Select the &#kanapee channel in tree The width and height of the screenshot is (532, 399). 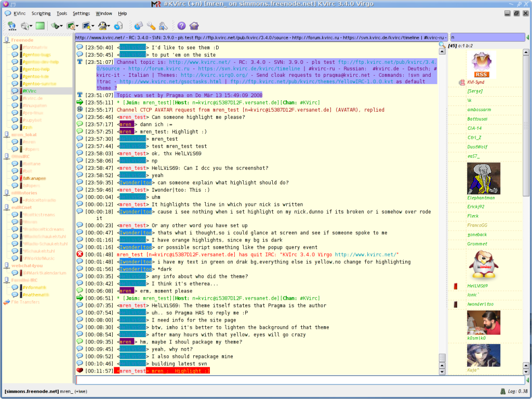[x=34, y=178]
